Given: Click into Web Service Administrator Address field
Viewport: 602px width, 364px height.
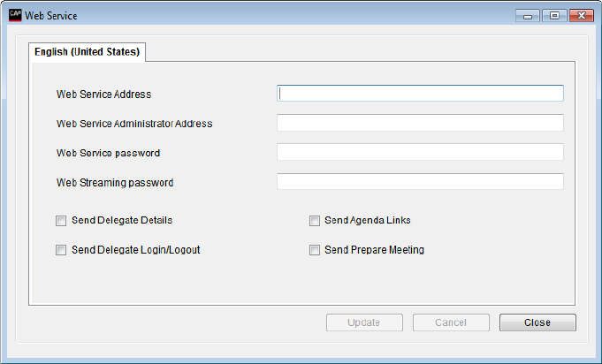Looking at the screenshot, I should 420,123.
